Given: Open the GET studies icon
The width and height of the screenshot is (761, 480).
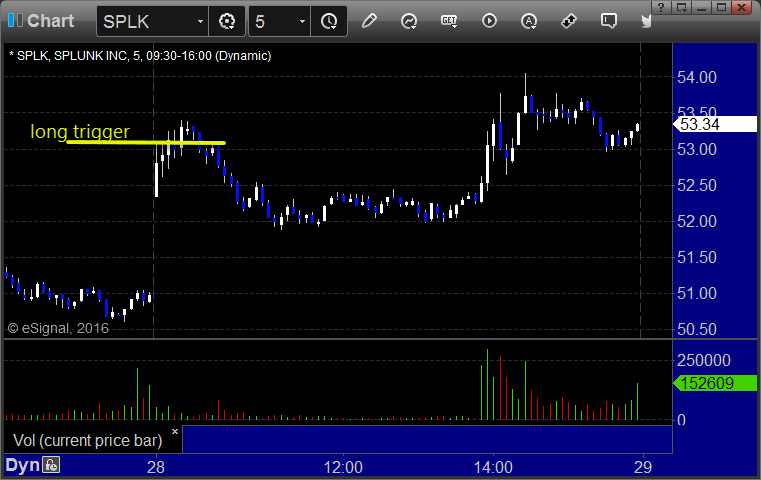Looking at the screenshot, I should pos(449,21).
